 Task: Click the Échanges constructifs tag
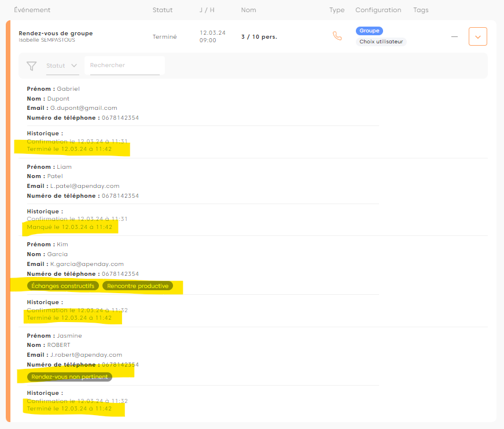[63, 286]
